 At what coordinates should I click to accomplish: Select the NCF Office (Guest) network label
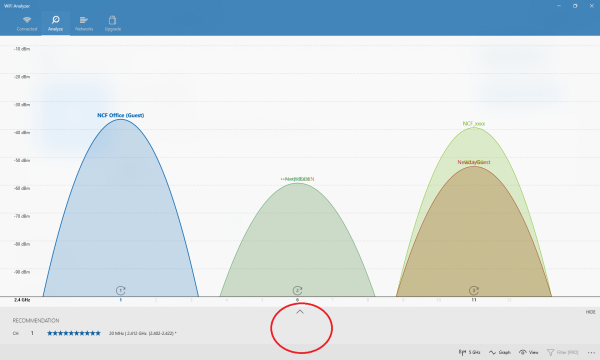(121, 115)
